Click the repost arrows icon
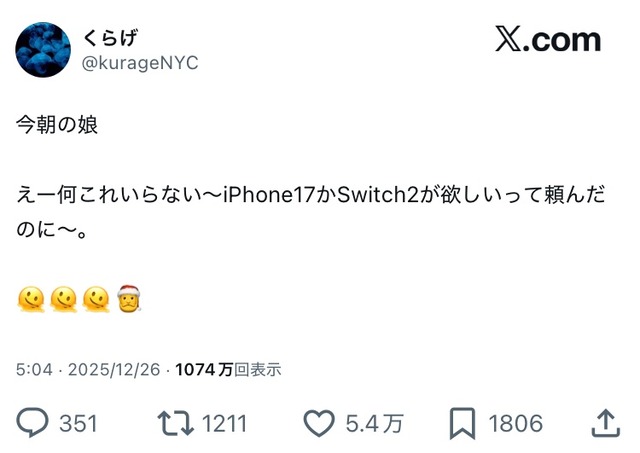Screen dimensions: 640x453 tap(176, 423)
